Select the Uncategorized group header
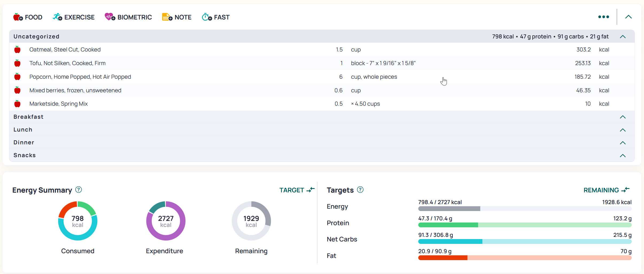 [322, 36]
